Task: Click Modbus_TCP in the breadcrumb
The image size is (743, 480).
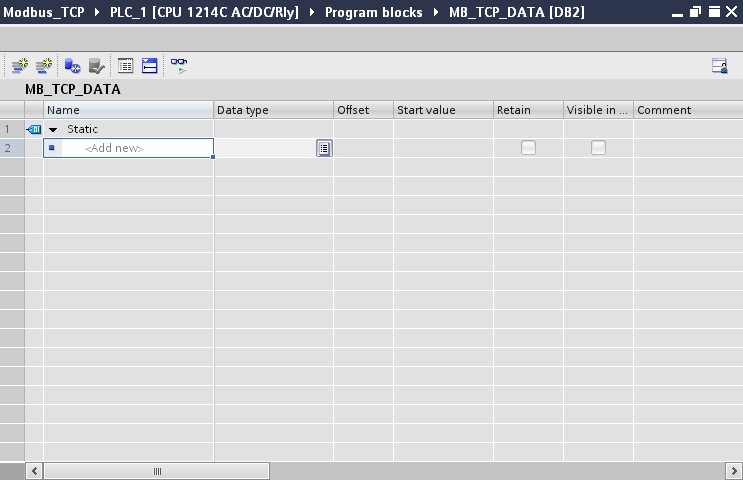Action: [x=44, y=12]
